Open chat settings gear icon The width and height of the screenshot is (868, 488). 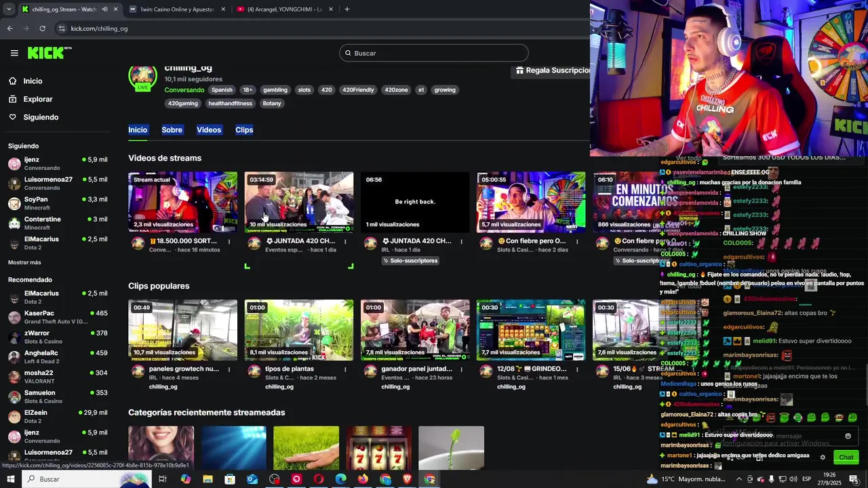coord(823,457)
